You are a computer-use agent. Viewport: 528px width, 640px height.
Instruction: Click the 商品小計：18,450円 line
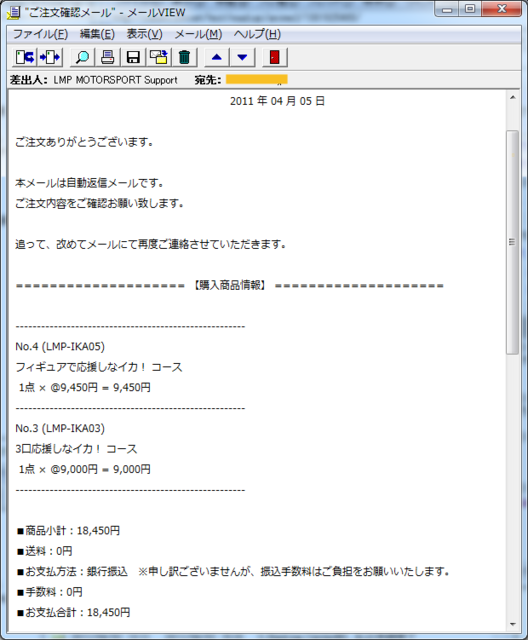(68, 531)
